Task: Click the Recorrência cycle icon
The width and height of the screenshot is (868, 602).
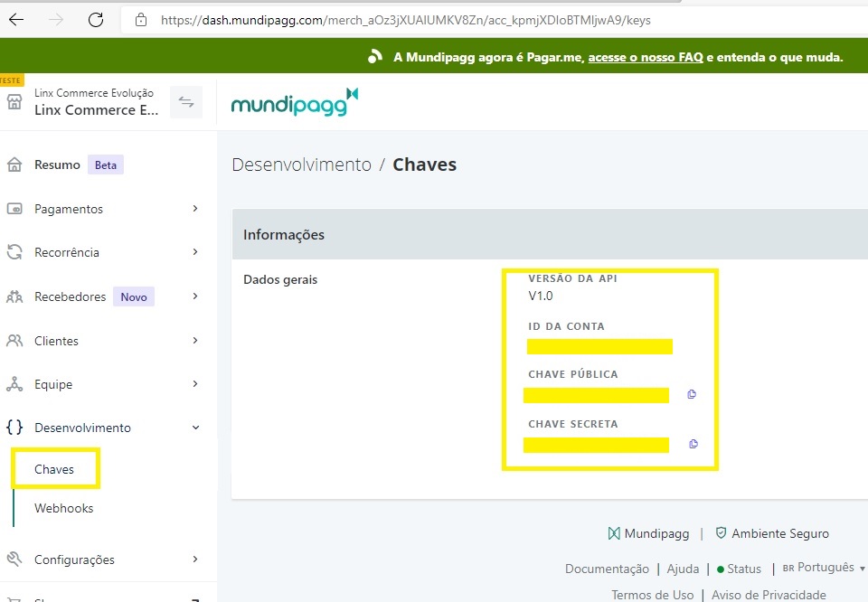Action: [x=14, y=252]
